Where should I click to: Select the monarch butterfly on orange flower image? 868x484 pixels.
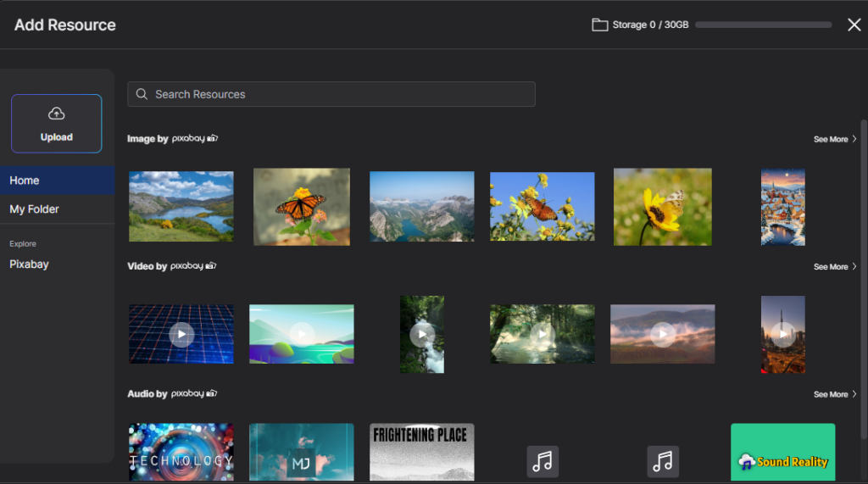tap(302, 207)
